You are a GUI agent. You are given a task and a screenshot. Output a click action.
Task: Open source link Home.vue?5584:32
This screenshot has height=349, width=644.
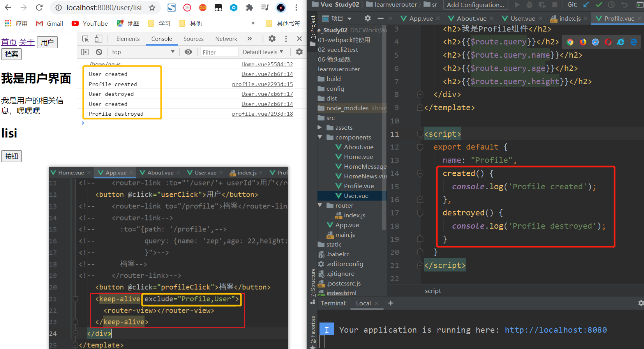pos(267,64)
